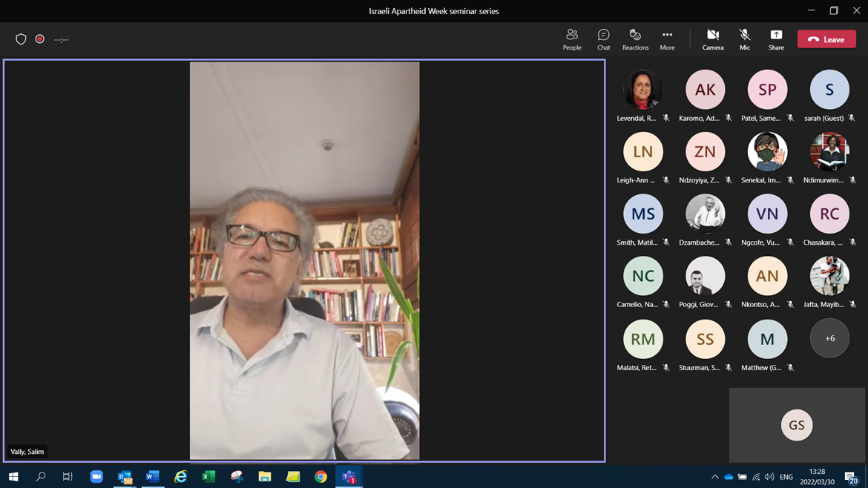Leave the meeting

tap(826, 39)
